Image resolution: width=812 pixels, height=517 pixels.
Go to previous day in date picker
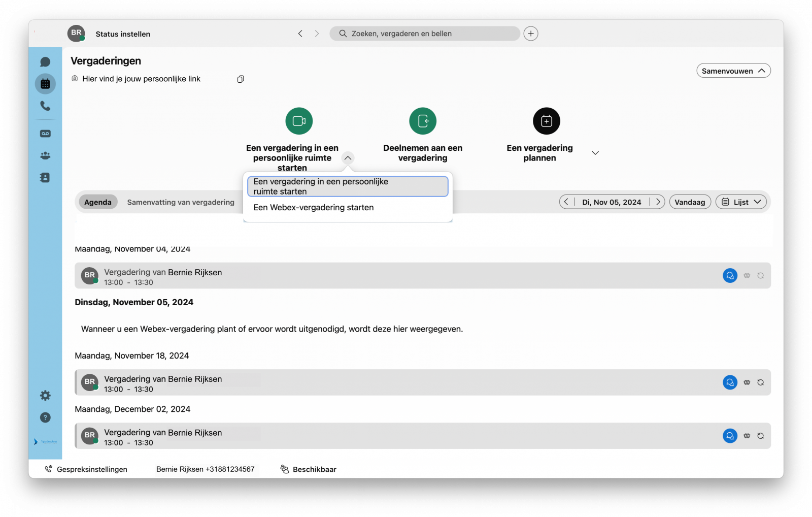click(x=566, y=202)
